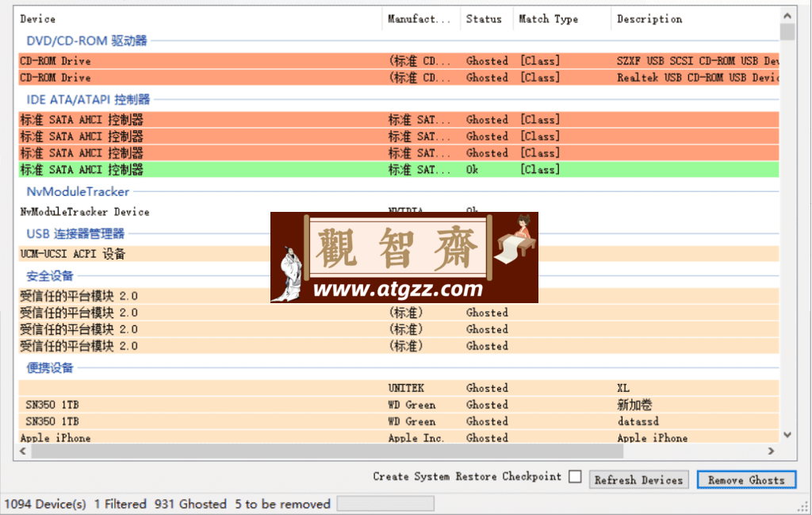Viewport: 812px width, 515px height.
Task: Click Apple iPhone in the Device column
Action: (56, 438)
